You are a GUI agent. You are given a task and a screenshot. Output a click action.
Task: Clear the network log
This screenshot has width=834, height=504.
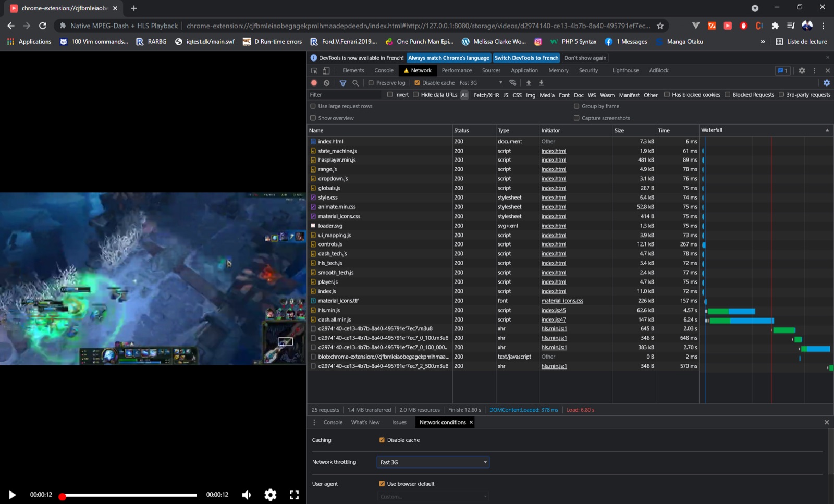pyautogui.click(x=326, y=83)
